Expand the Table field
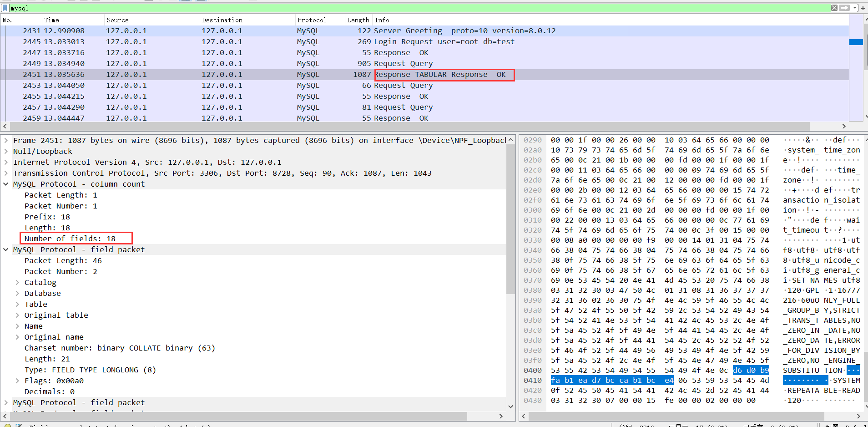The height and width of the screenshot is (427, 868). 17,304
